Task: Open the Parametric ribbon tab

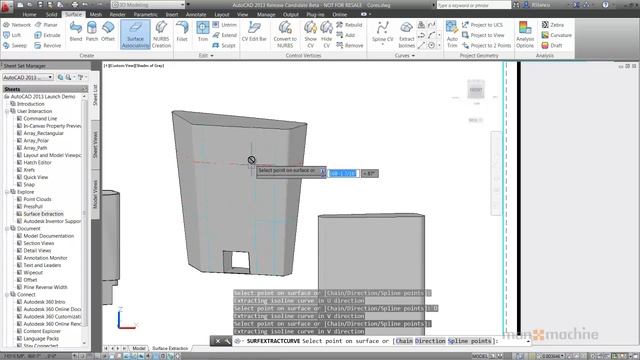Action: coord(145,14)
